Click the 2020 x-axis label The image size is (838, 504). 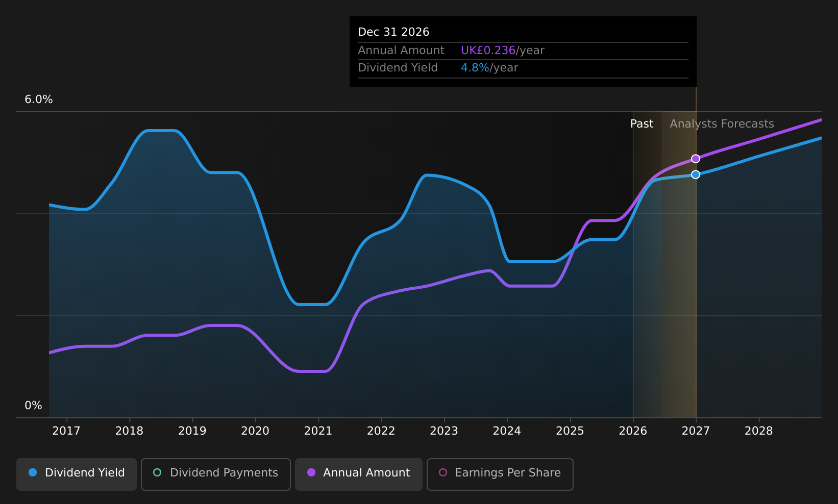(255, 431)
